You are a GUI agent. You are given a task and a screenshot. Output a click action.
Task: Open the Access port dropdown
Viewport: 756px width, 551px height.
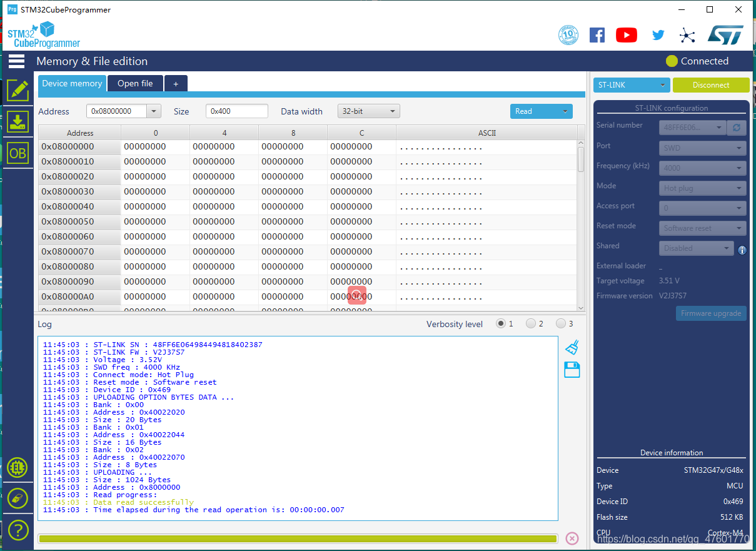(703, 208)
